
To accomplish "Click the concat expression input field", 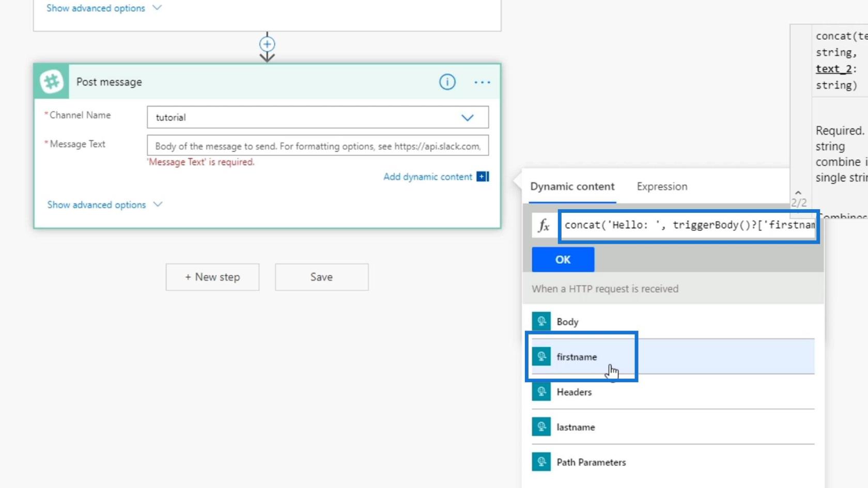I will coord(689,226).
